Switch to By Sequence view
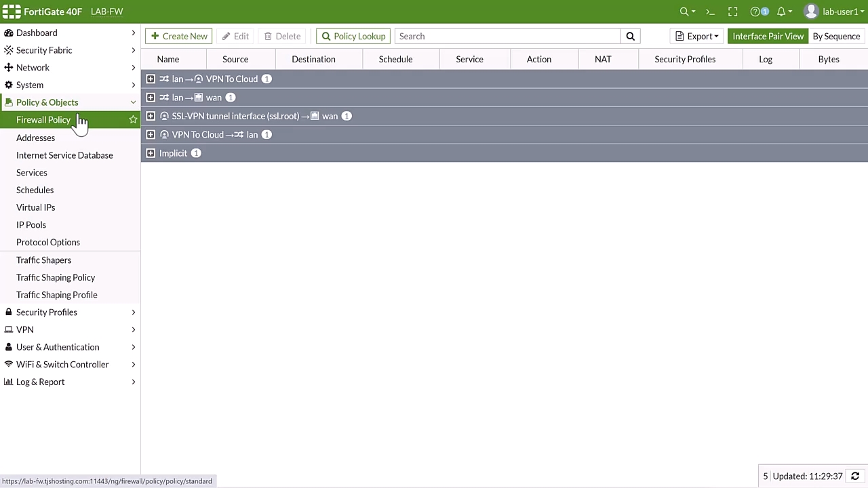Viewport: 868px width, 488px height. [x=836, y=37]
